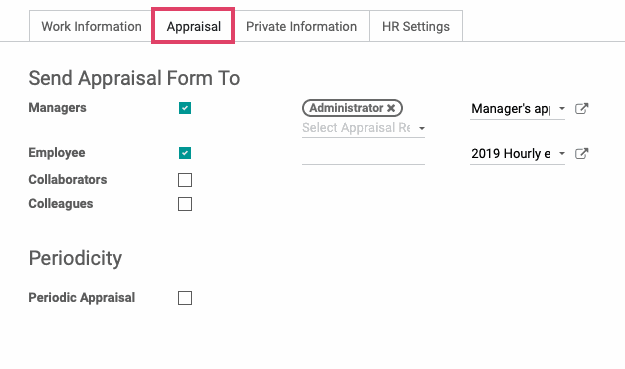Open external link for 2019 Hourly form
625x369 pixels.
pyautogui.click(x=582, y=153)
